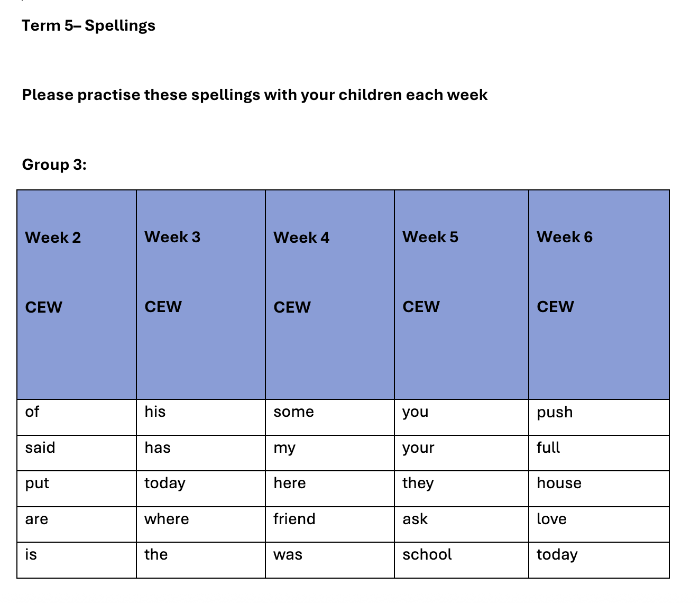Click the word 'said' in Week 2
Image resolution: width=700 pixels, height=603 pixels.
coord(40,448)
